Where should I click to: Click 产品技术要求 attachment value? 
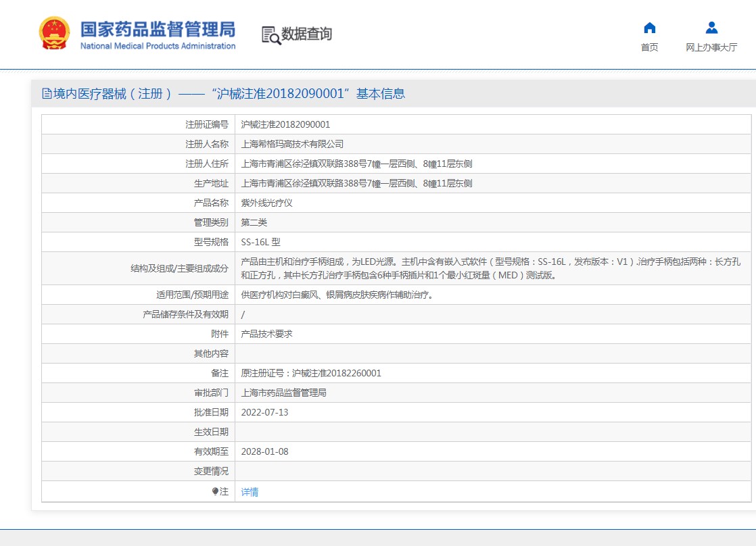(266, 334)
